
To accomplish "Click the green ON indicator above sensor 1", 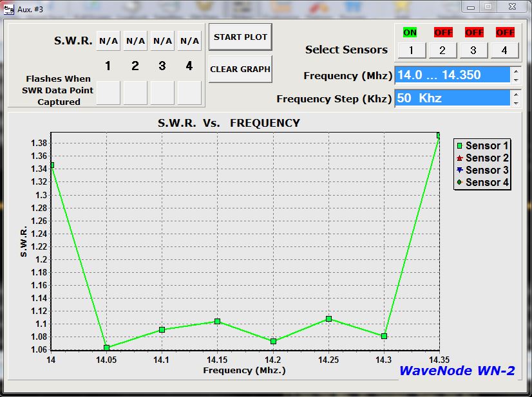I will [410, 32].
